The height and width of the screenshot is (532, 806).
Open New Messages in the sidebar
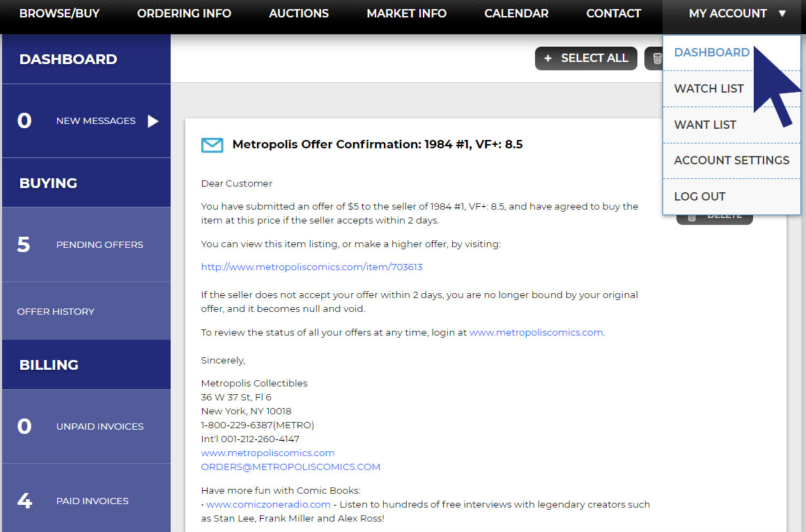pos(86,120)
